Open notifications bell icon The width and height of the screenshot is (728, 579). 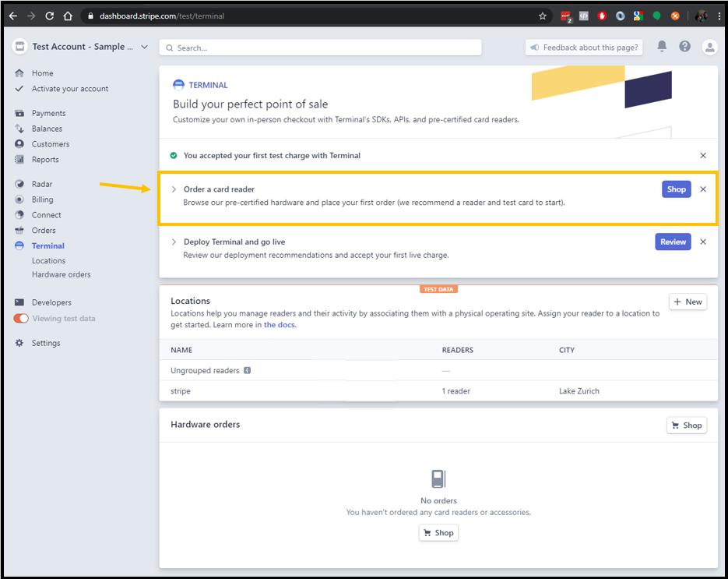point(662,46)
